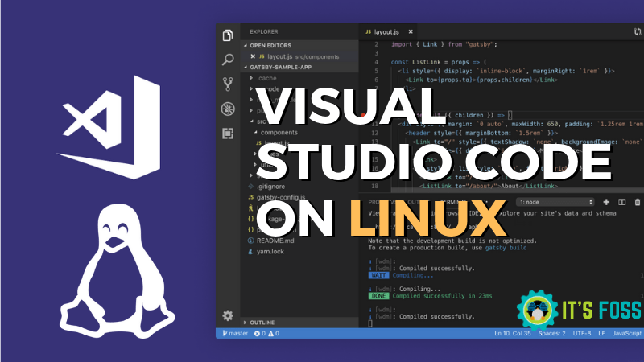Kill terminal with the trash icon
This screenshot has width=644, height=362.
638,202
